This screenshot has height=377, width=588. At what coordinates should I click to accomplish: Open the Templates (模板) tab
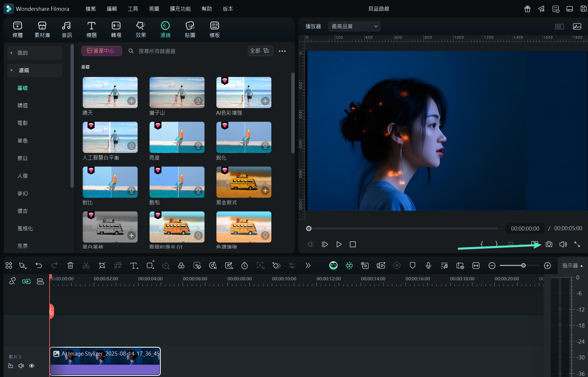(x=215, y=30)
